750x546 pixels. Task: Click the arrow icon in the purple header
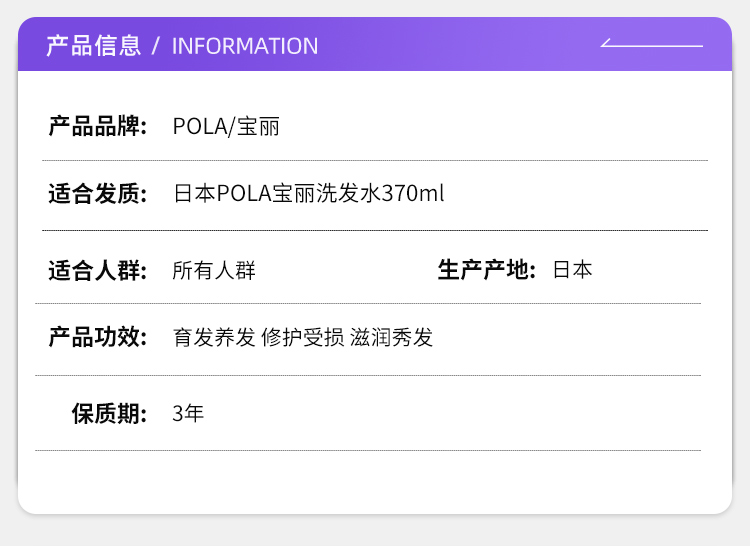[651, 44]
